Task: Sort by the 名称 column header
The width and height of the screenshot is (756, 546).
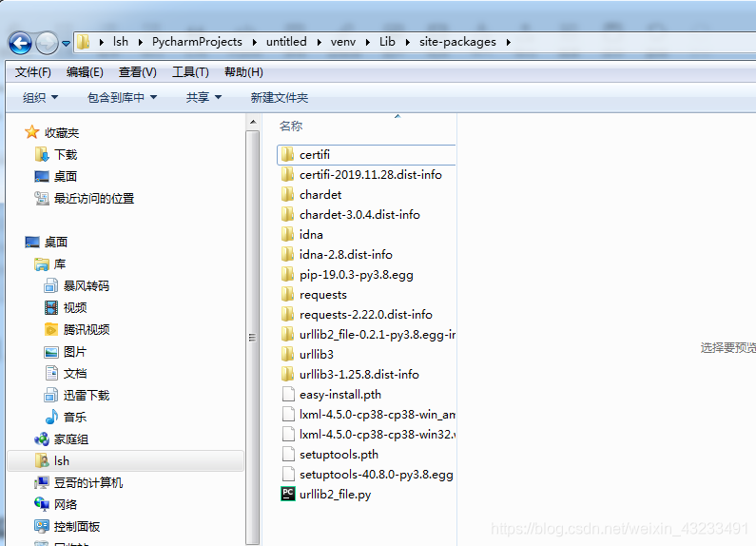Action: (291, 127)
